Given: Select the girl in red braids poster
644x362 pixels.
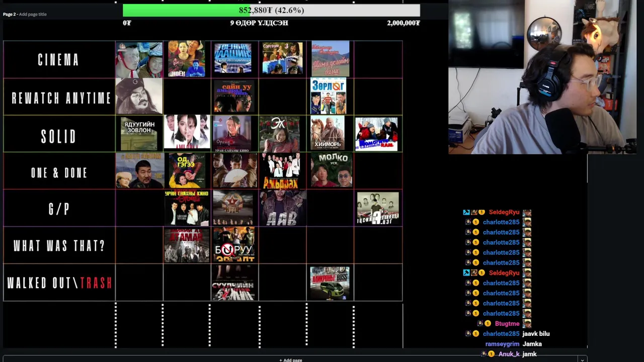Looking at the screenshot, I should (232, 133).
